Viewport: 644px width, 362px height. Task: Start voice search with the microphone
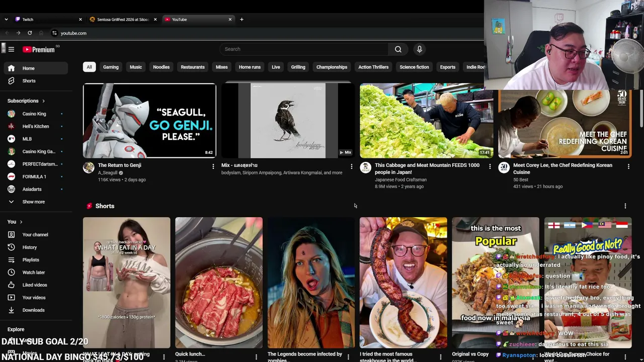tap(419, 49)
